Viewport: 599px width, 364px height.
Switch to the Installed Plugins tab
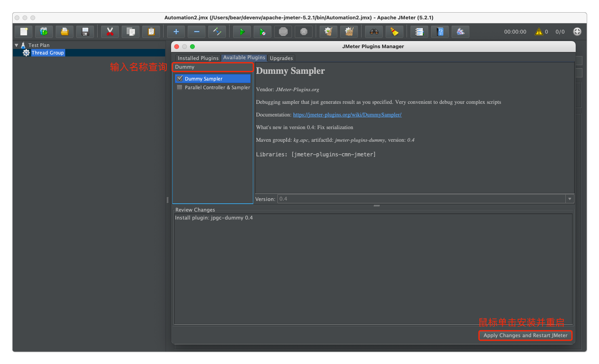click(198, 58)
